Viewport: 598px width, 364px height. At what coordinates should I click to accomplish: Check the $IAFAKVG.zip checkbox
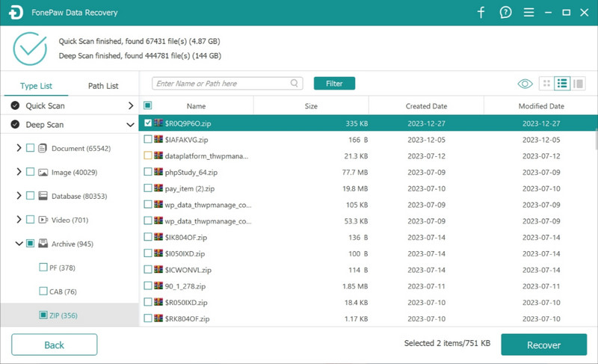[148, 140]
